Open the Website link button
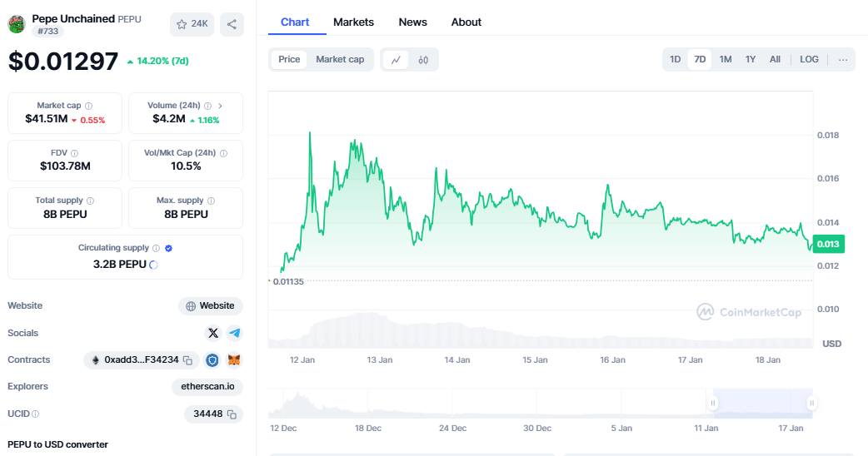 point(211,305)
